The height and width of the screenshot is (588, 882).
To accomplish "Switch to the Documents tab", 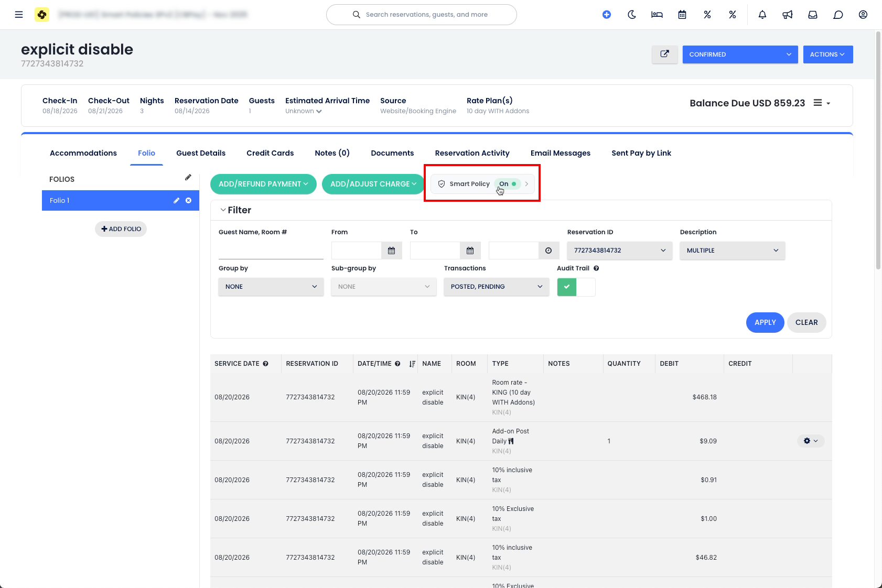I will click(x=392, y=153).
